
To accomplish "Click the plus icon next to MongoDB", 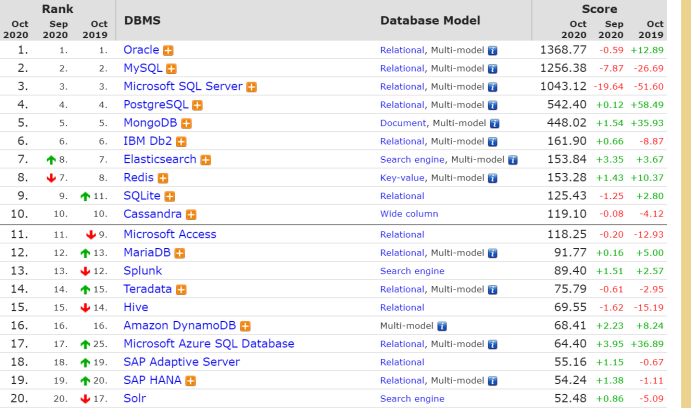I will pos(186,124).
